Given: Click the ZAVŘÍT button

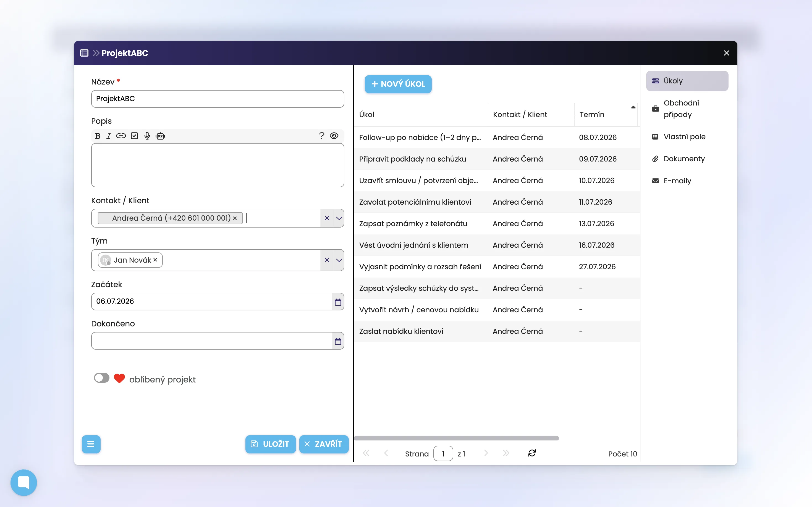Looking at the screenshot, I should 324,444.
